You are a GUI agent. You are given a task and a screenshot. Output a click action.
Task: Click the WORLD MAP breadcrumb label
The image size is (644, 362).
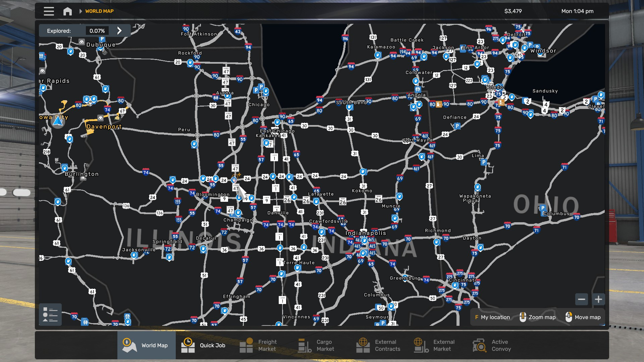click(x=99, y=11)
